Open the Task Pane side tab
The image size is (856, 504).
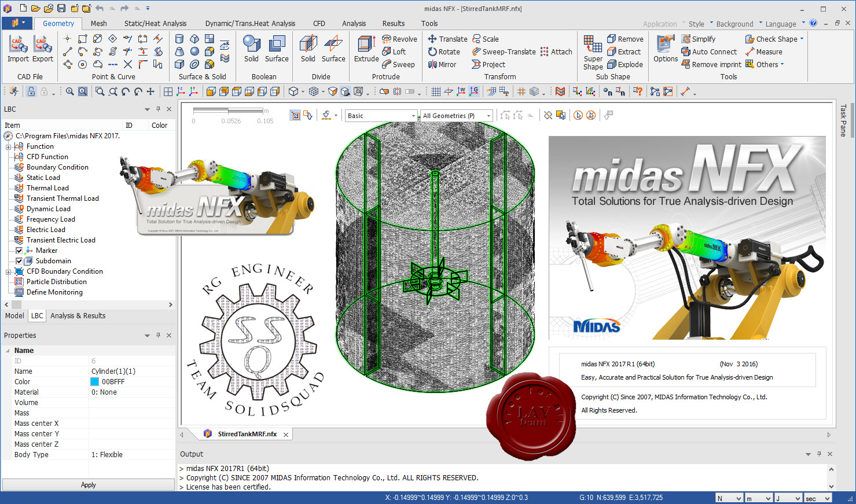coord(843,120)
